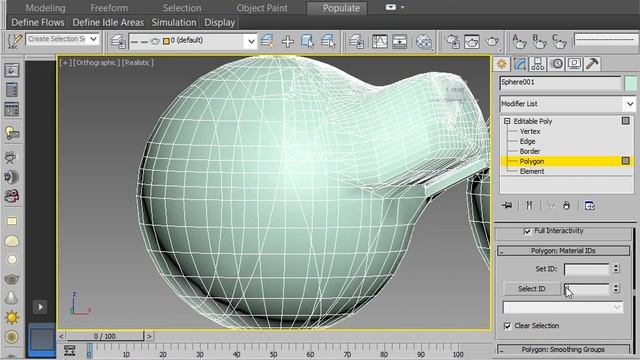Open the Define Idle Areas panel

pos(108,22)
